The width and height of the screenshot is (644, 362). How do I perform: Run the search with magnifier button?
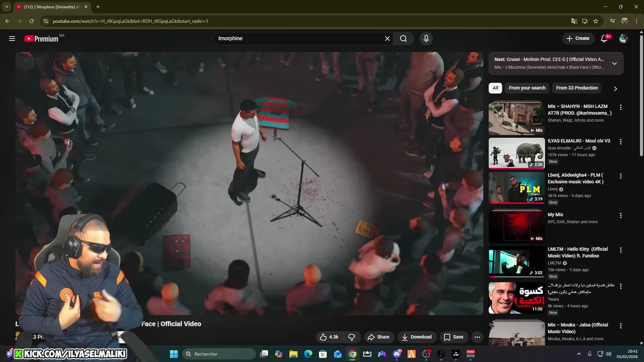[404, 38]
